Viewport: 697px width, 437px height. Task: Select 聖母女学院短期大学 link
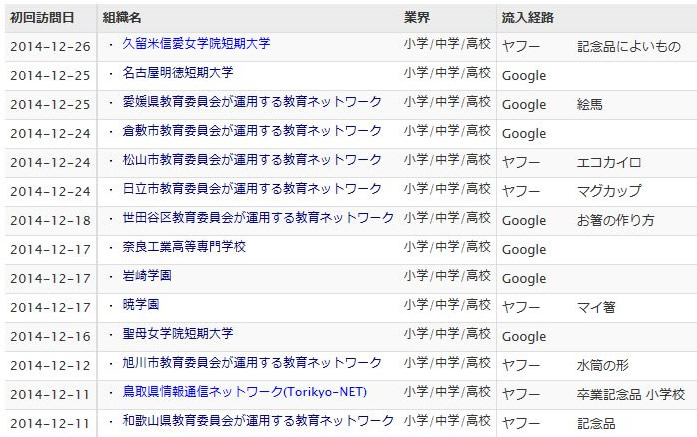[x=178, y=334]
